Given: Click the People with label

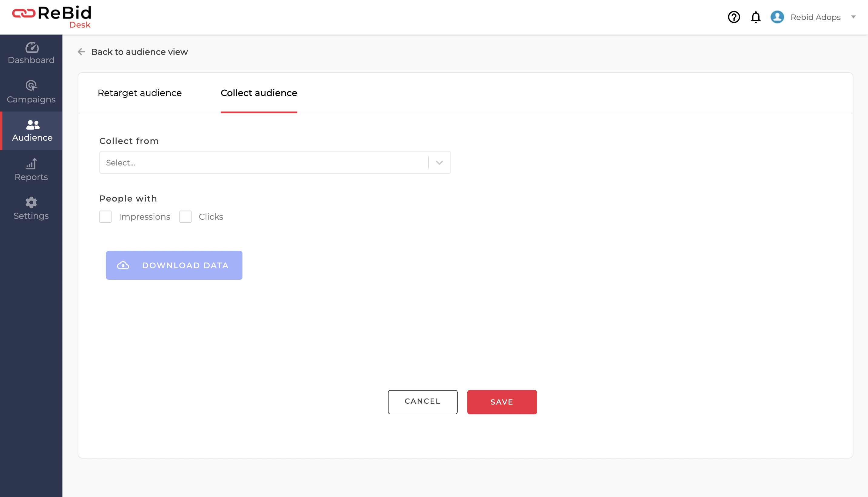Looking at the screenshot, I should tap(128, 199).
